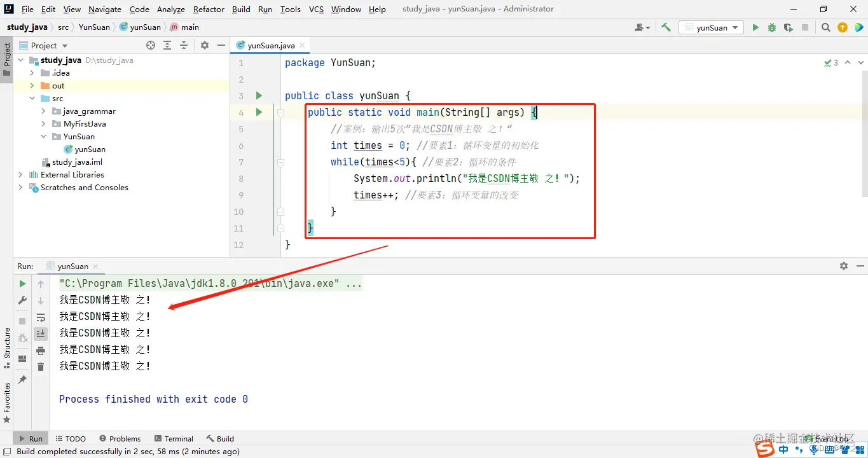Expand the java_grammar package

tap(44, 111)
